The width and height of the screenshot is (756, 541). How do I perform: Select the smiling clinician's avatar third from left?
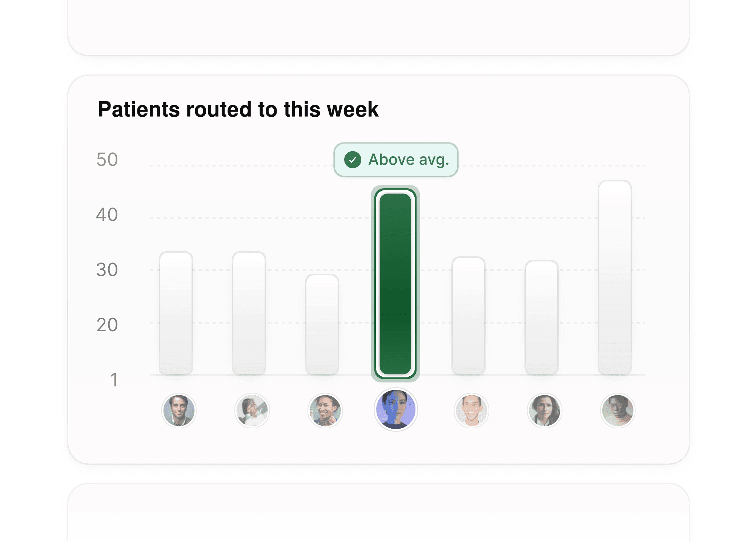point(325,410)
